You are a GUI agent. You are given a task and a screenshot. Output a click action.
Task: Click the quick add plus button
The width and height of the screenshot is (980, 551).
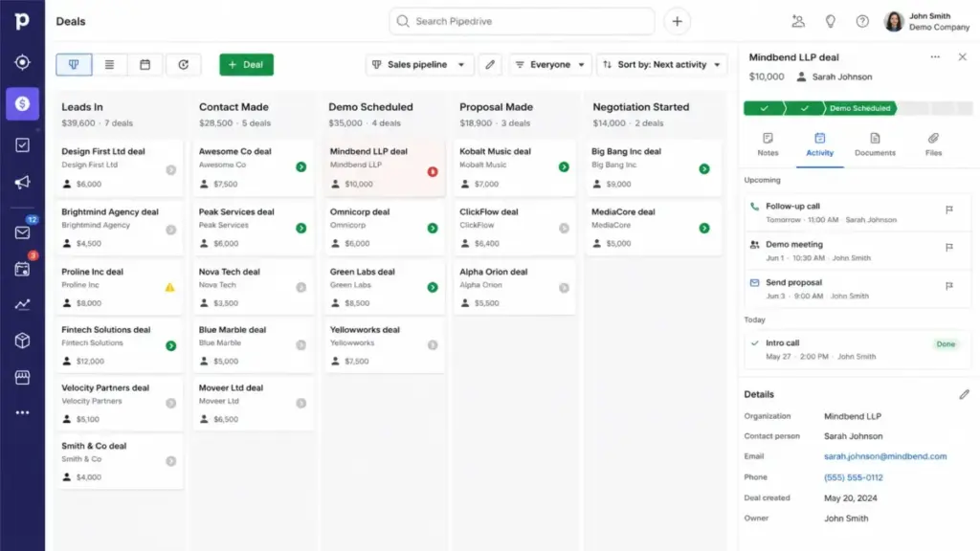coord(677,21)
